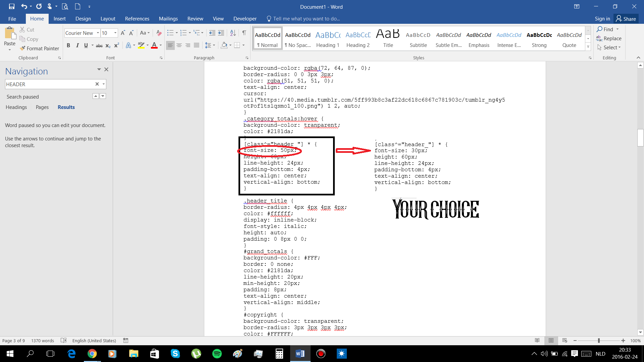Show paragraph marks with pilcrow icon
This screenshot has width=644, height=362.
[244, 33]
